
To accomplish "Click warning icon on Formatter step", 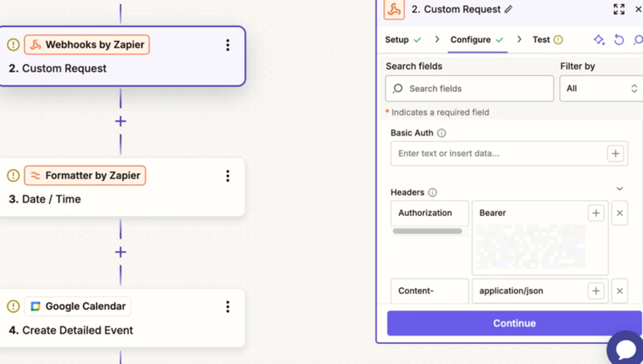I will [13, 176].
